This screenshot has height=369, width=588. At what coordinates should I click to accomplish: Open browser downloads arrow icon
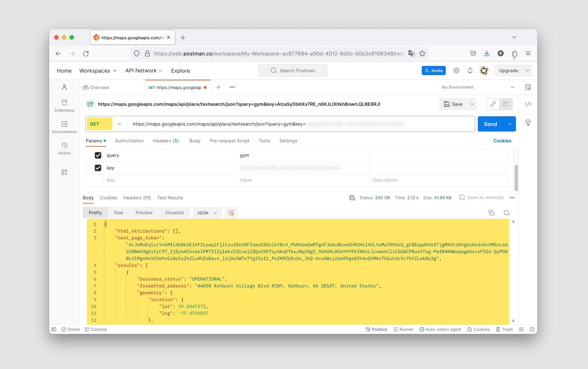pos(487,53)
